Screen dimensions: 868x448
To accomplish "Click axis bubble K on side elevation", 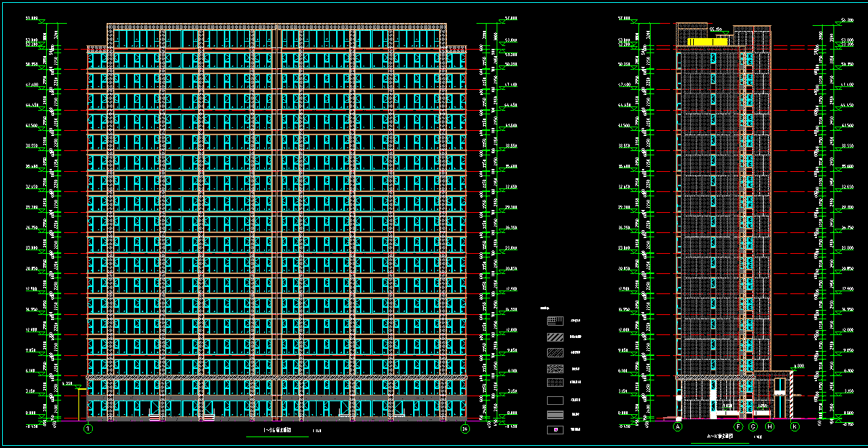I will click(x=795, y=426).
